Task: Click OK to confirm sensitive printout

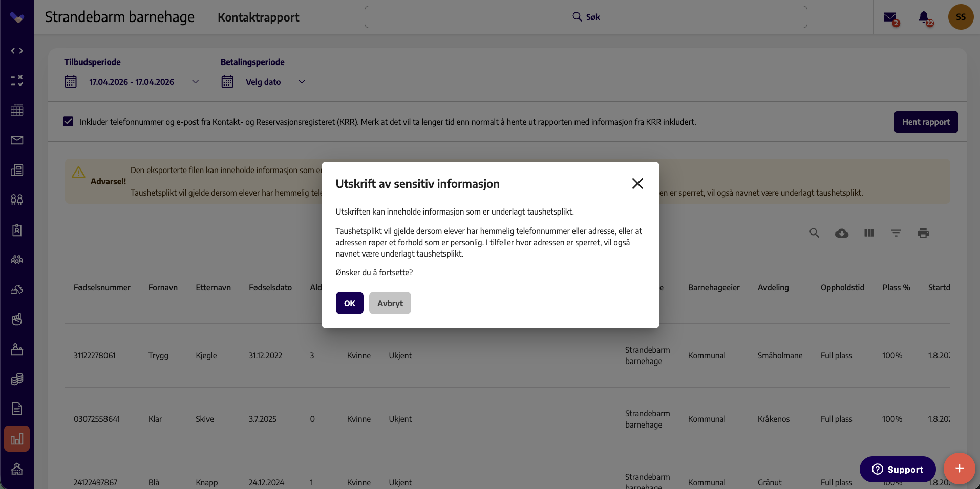Action: coord(349,303)
